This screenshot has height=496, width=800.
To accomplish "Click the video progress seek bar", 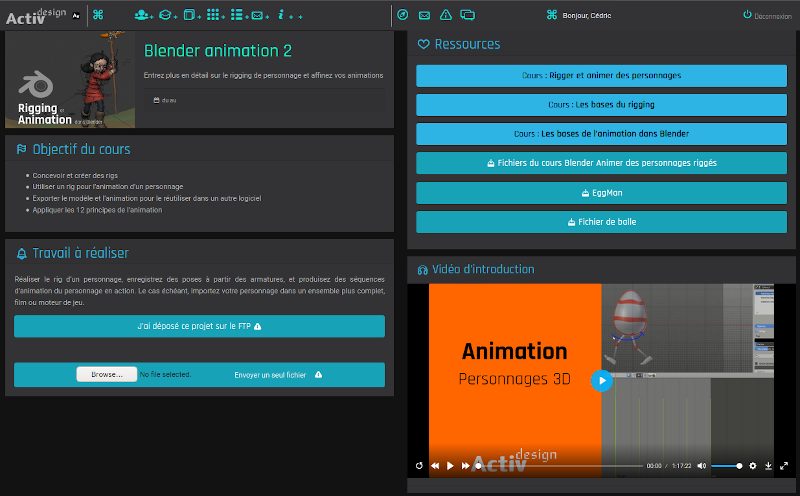I will [560, 466].
